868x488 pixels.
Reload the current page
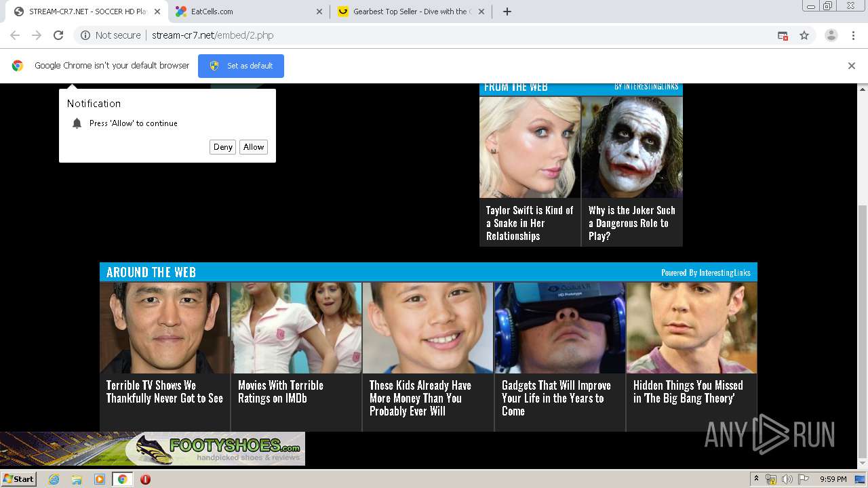point(58,35)
